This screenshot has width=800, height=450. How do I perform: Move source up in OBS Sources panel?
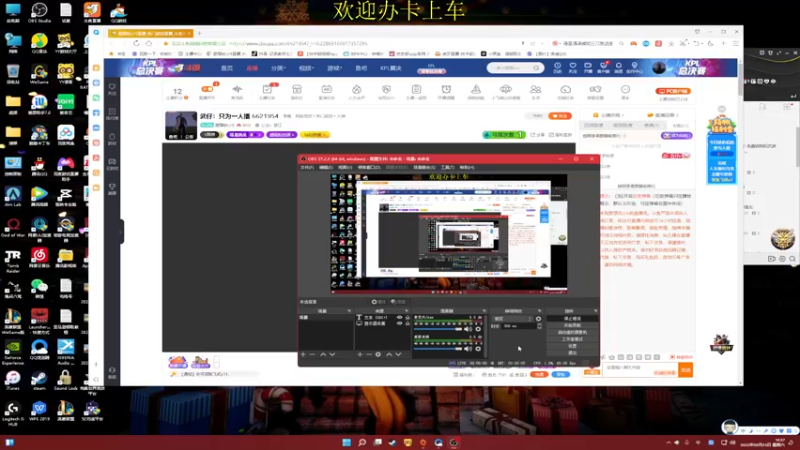(x=389, y=354)
